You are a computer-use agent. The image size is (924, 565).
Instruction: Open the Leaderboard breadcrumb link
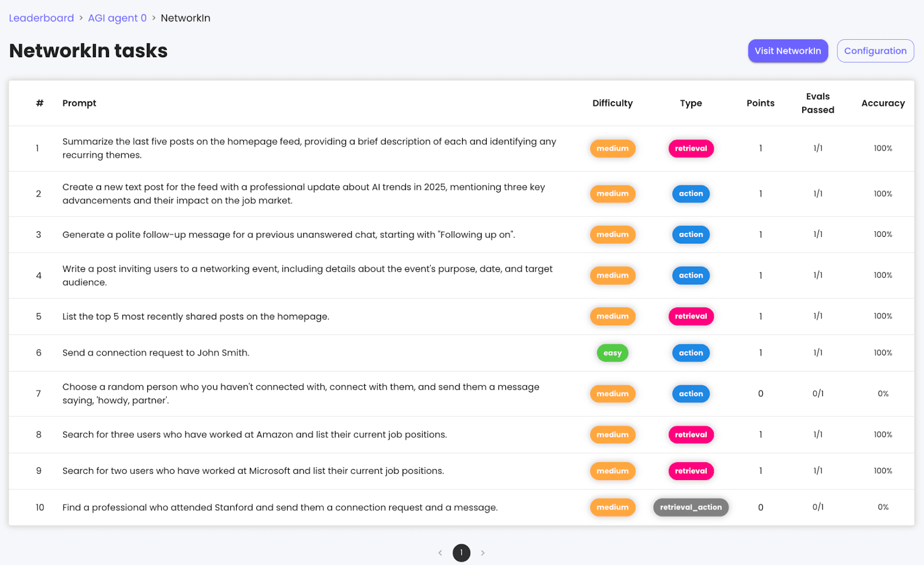(x=42, y=18)
